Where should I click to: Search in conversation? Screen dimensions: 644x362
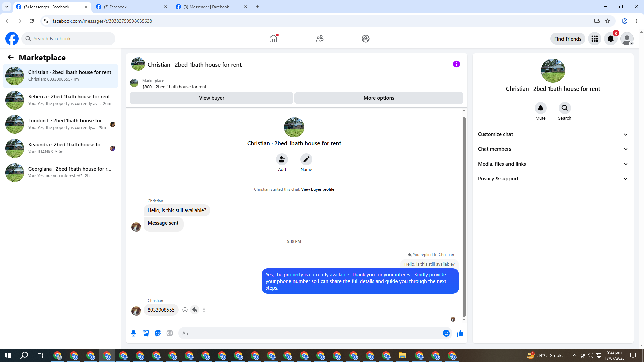pos(565,108)
